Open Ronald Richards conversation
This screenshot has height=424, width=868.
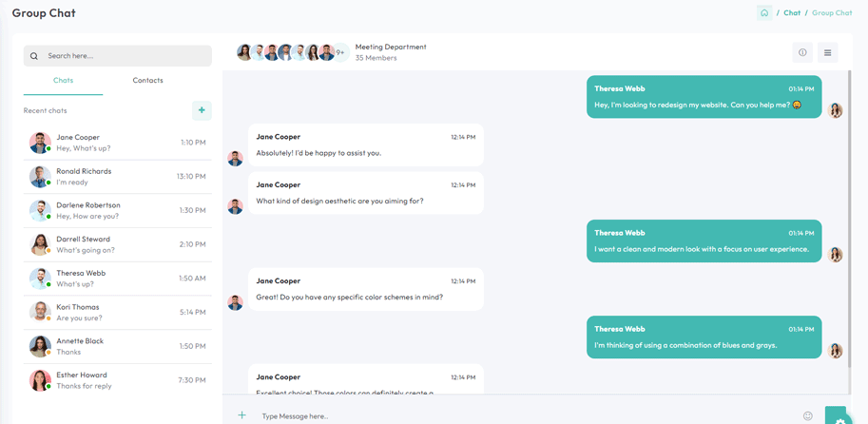coord(118,177)
